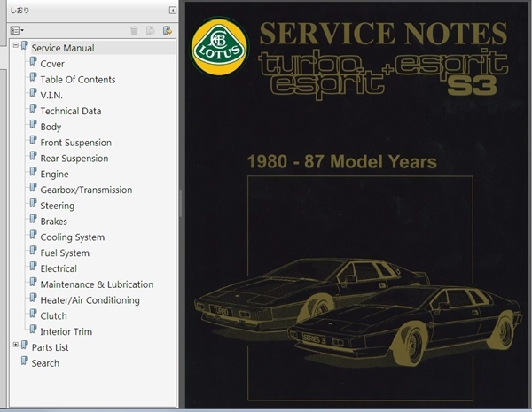Go to Rear Suspension section
Screen dimensions: 532x412
click(74, 159)
